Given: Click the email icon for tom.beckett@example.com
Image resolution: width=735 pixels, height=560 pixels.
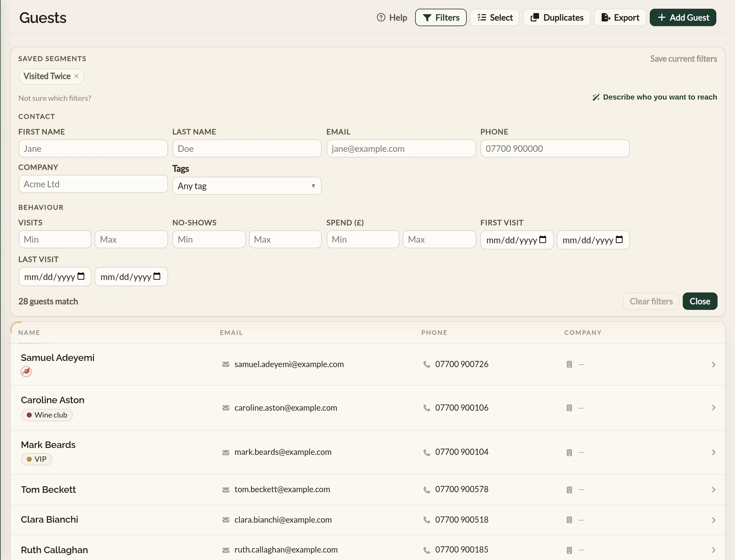Looking at the screenshot, I should [x=226, y=490].
